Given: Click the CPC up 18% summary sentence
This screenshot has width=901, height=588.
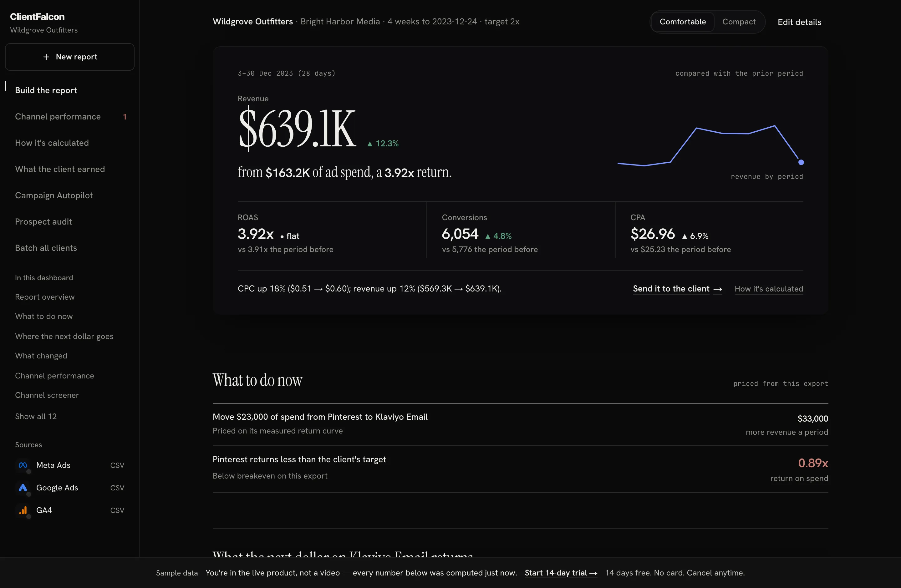Looking at the screenshot, I should point(369,289).
